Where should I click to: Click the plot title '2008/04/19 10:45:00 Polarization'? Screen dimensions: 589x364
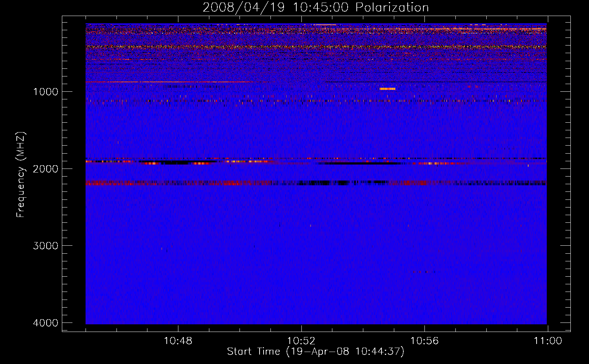[x=316, y=8]
